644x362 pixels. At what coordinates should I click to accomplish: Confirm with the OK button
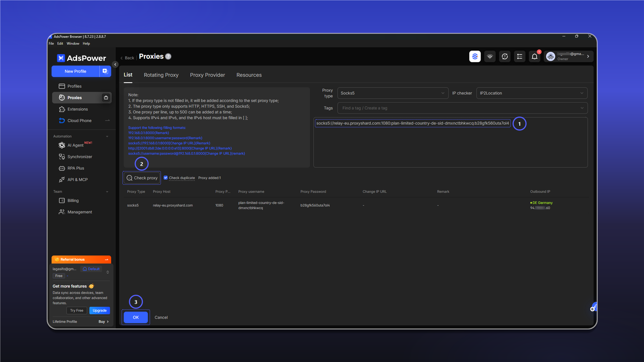136,317
